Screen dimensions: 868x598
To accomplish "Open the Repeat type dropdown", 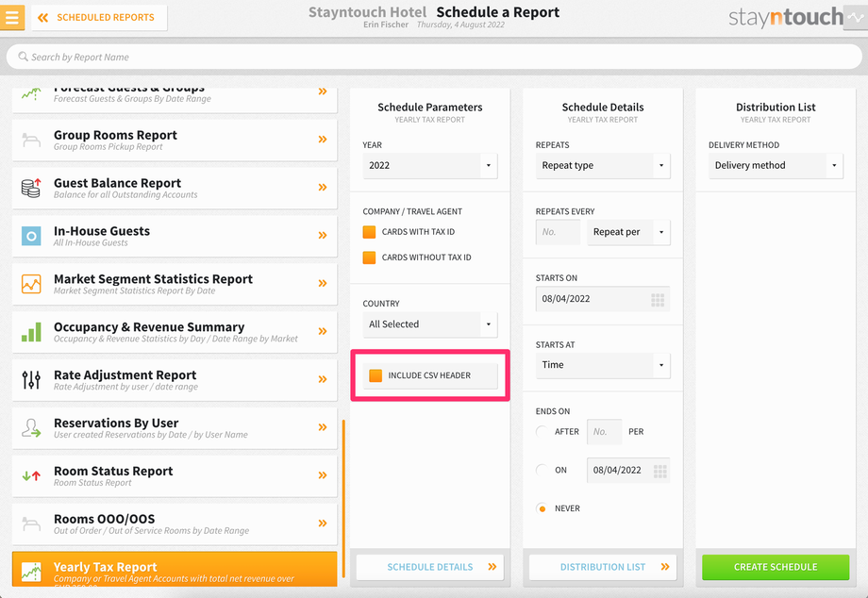I will [x=603, y=165].
